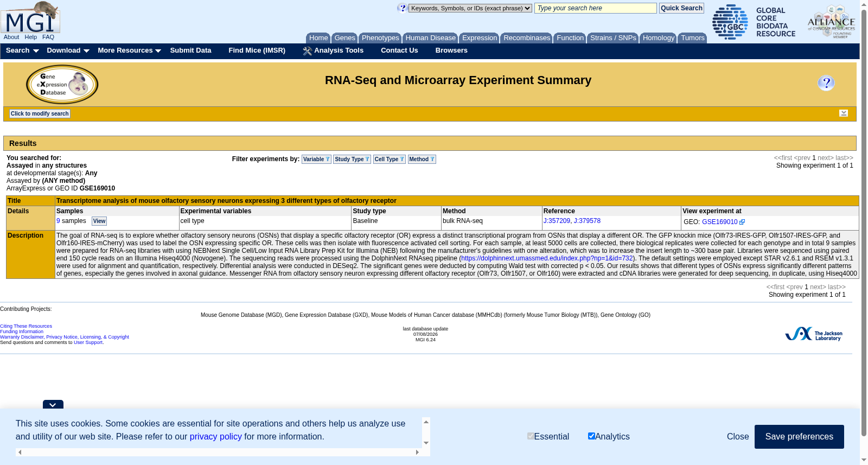Open the Study Type filter

coord(352,159)
